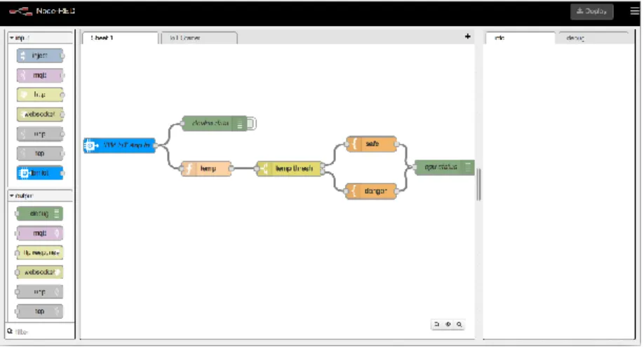Image resolution: width=644 pixels, height=347 pixels.
Task: Select the output websocket palette node
Action: [39, 272]
